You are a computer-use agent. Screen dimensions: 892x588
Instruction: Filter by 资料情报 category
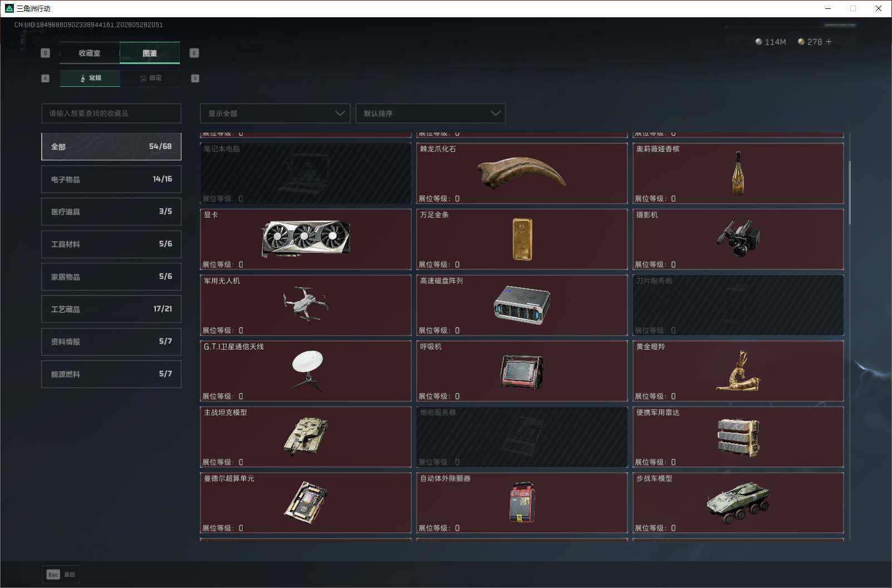click(x=111, y=341)
